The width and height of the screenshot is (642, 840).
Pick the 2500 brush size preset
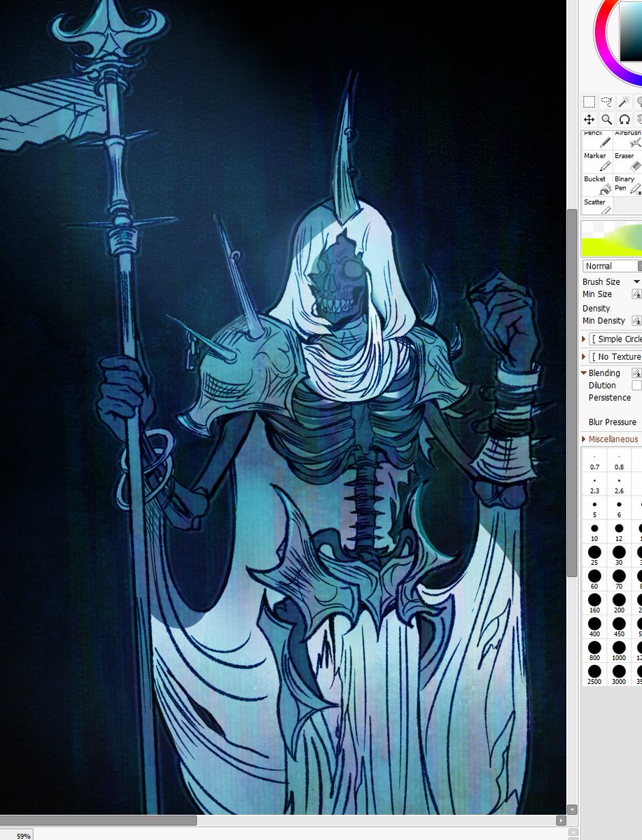click(594, 675)
